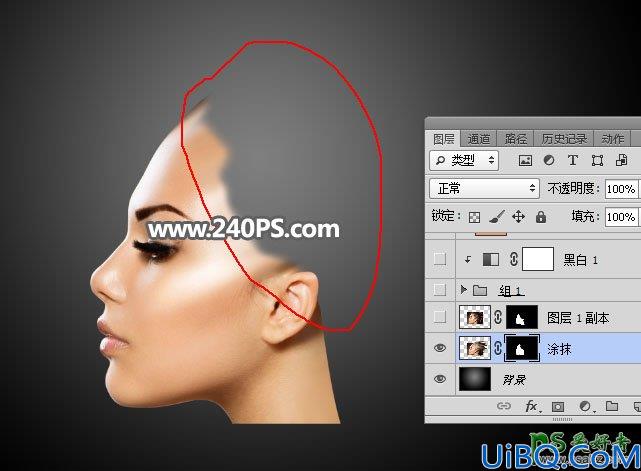Filter layers by shape layer icon

pyautogui.click(x=597, y=160)
